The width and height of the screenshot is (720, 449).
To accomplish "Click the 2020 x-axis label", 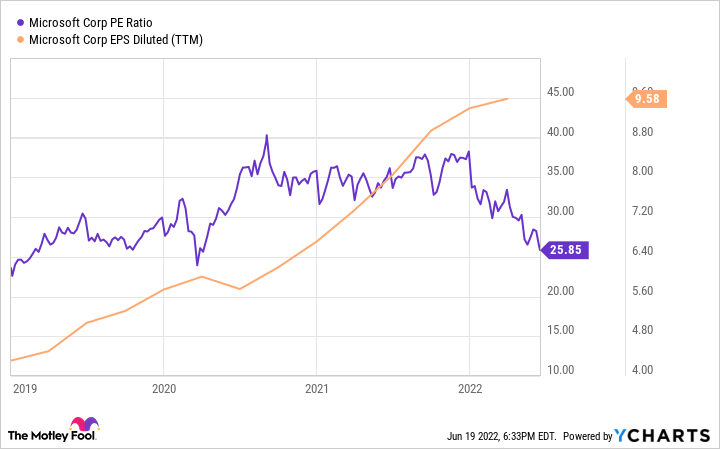I will click(x=164, y=388).
